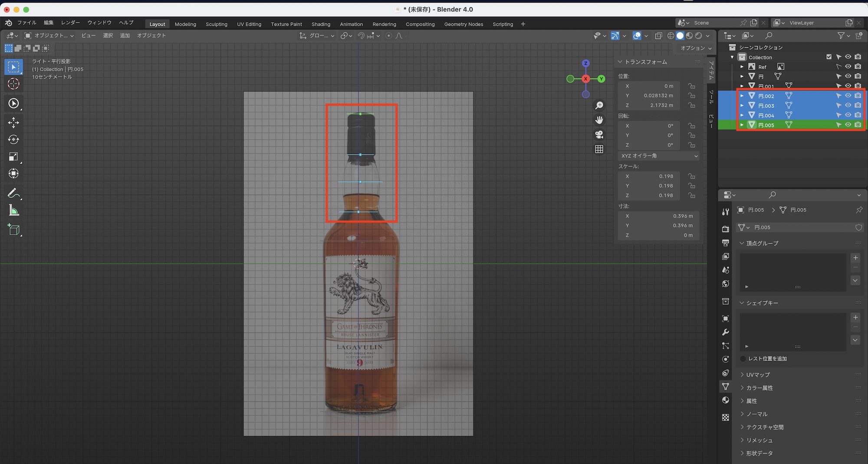Image resolution: width=868 pixels, height=464 pixels.
Task: Select the Move tool in toolbar
Action: pos(13,123)
